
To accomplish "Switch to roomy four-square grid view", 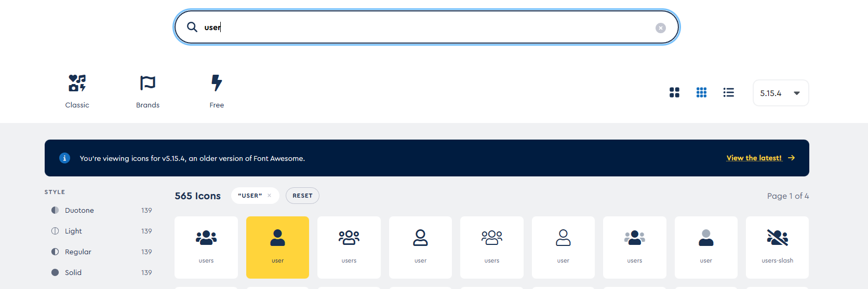I will click(674, 92).
